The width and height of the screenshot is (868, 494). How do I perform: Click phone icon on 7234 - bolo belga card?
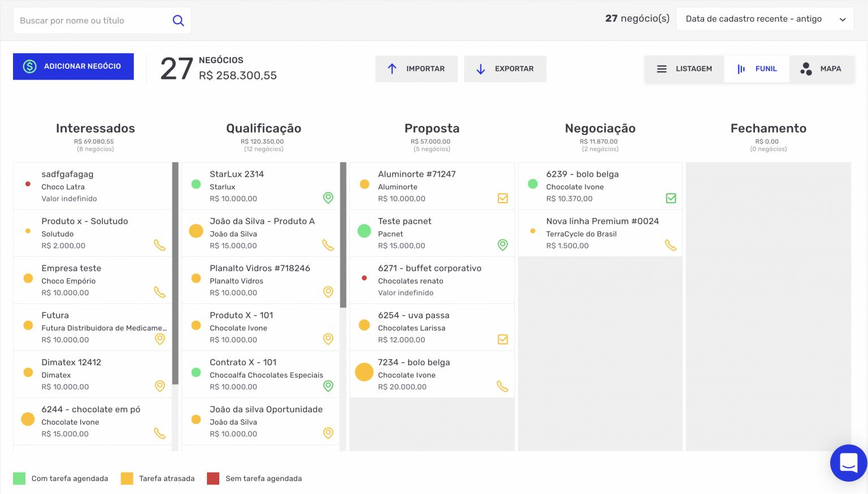point(502,386)
